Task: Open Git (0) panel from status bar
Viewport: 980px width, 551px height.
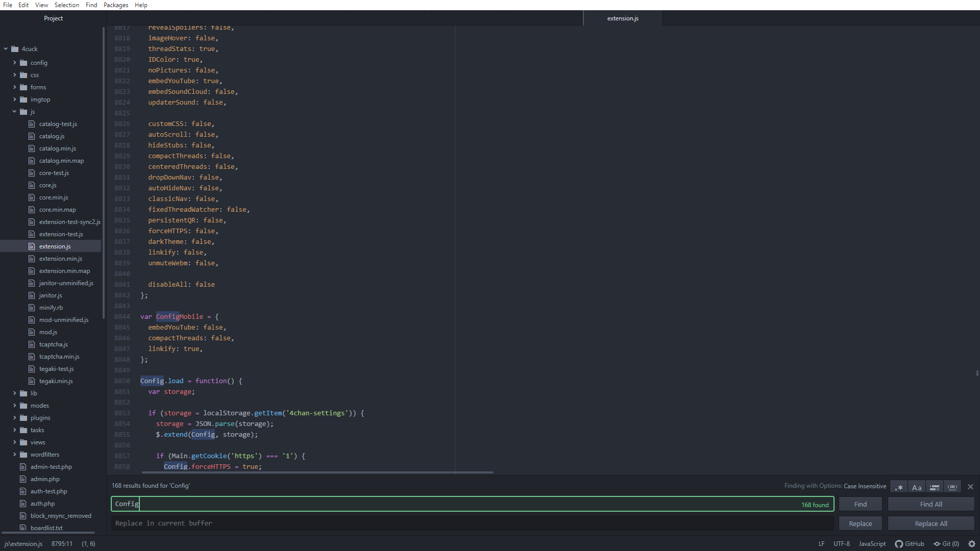Action: point(946,544)
